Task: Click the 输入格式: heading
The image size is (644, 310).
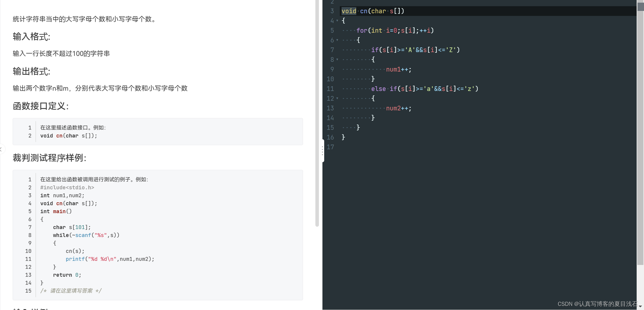Action: click(31, 37)
